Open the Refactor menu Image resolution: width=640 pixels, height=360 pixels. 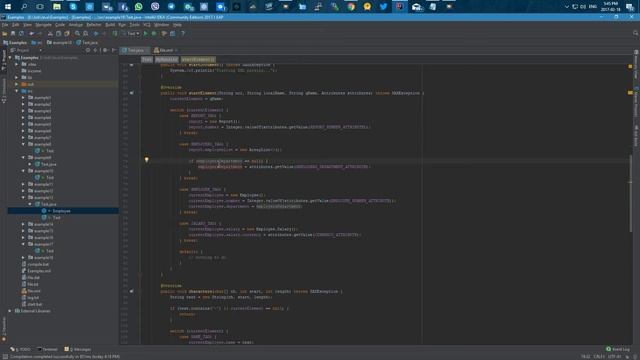93,25
